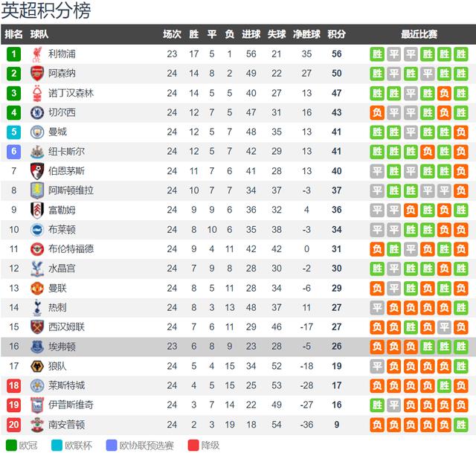Click the Chelsea club badge
This screenshot has height=453, width=476.
pyautogui.click(x=37, y=112)
